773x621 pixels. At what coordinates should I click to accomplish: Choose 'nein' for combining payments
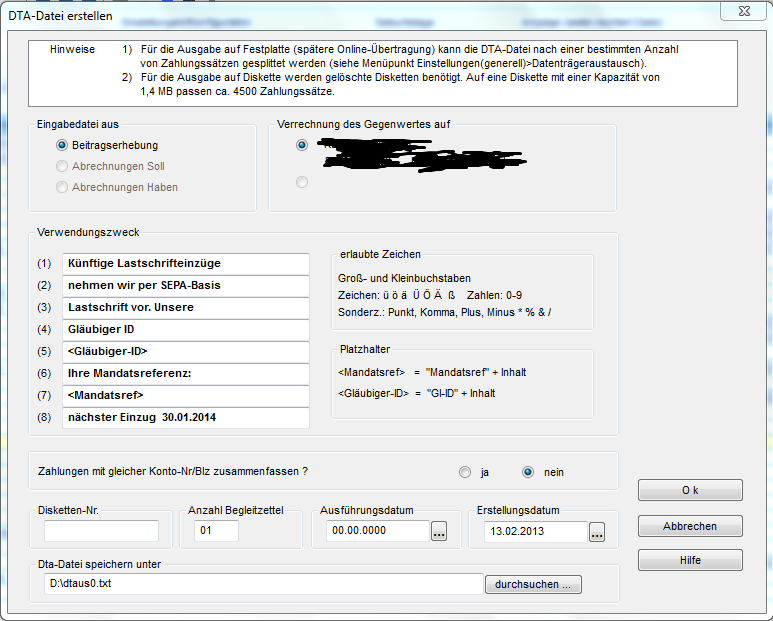tap(528, 472)
